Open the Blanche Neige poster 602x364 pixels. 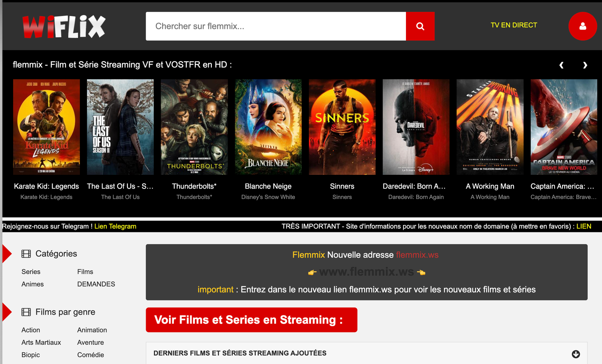click(x=268, y=127)
